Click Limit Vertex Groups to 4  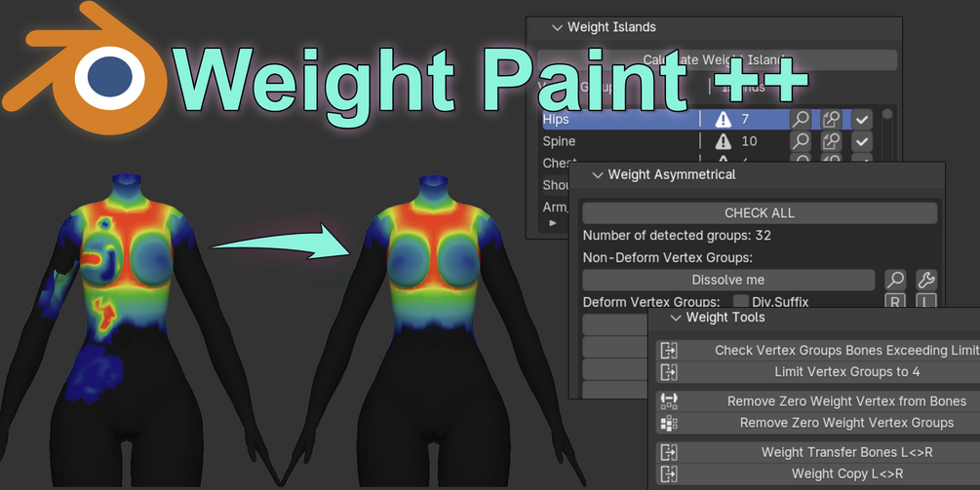(819, 372)
